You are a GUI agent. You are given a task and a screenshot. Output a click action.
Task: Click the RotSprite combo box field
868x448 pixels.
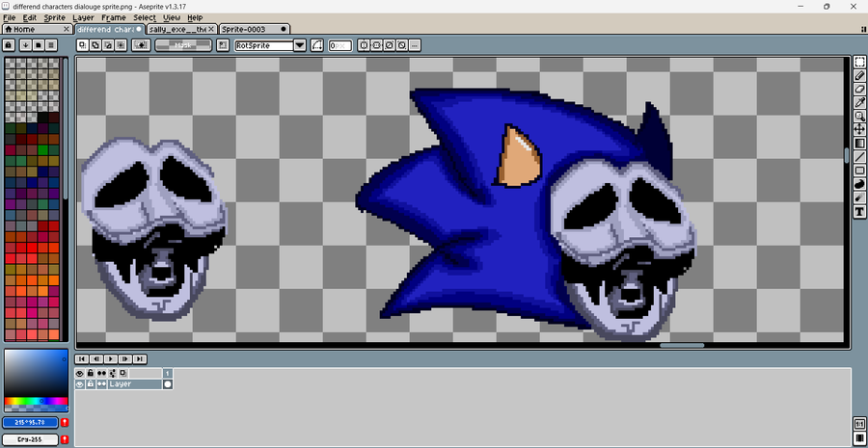click(264, 45)
